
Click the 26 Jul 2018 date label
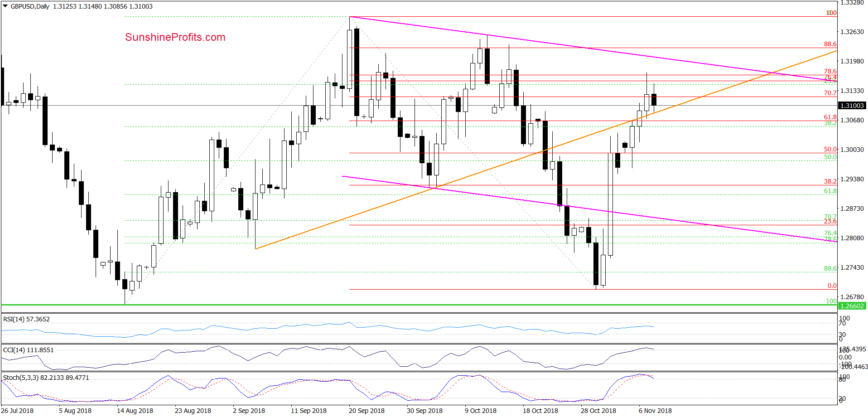click(17, 411)
